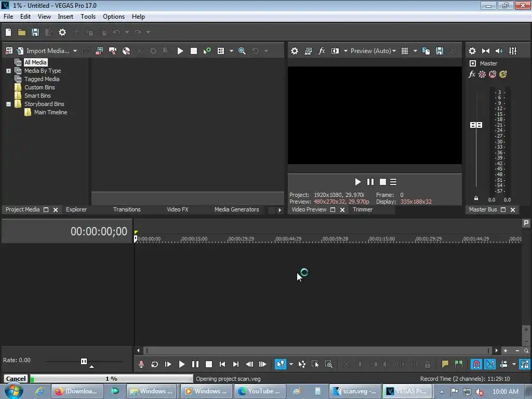Open the Master FX button
The width and height of the screenshot is (532, 399).
point(472,74)
